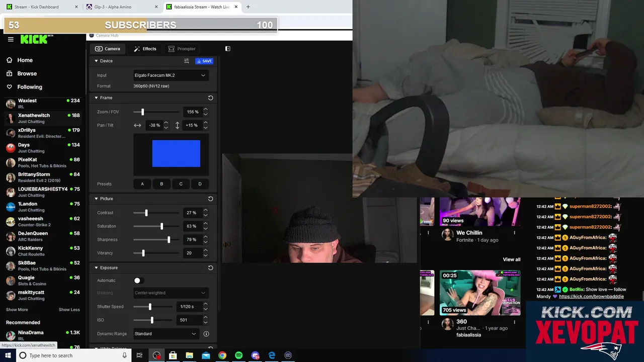Viewport: 644px width, 362px height.
Task: Increase Contrast value with stepper
Action: (x=205, y=211)
